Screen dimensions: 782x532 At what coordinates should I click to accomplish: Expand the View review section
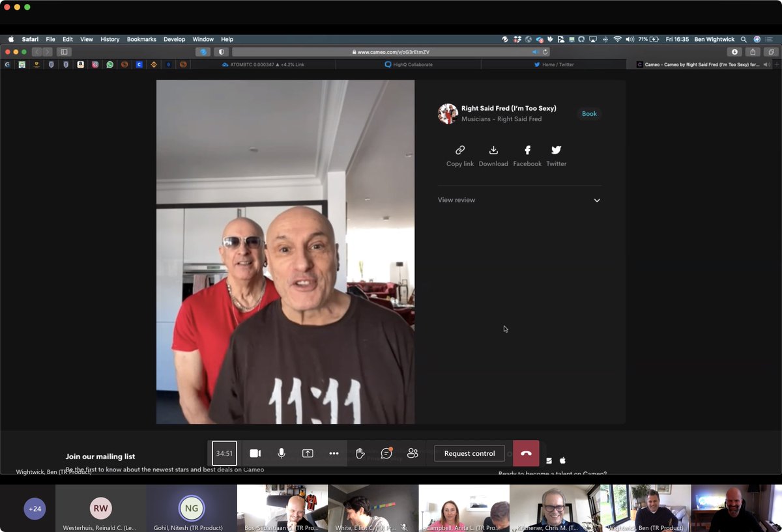pyautogui.click(x=519, y=200)
